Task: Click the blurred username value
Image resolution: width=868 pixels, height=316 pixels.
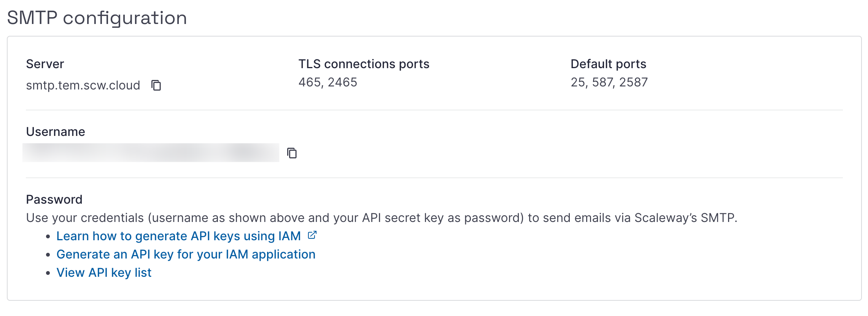Action: (x=151, y=153)
